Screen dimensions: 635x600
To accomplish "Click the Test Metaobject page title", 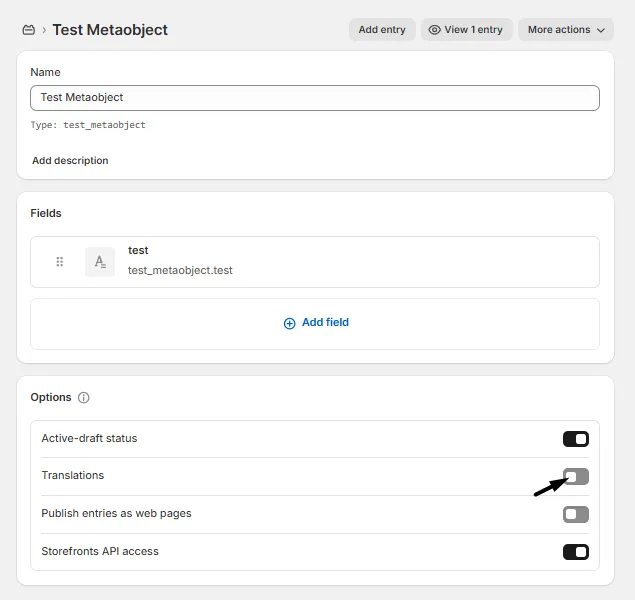I will (110, 30).
